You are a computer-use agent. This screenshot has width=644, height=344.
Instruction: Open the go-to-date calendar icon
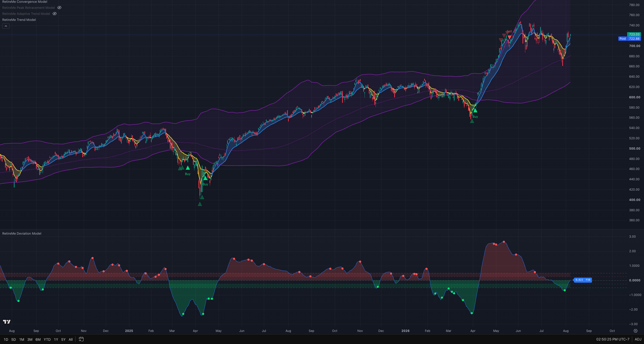click(x=81, y=339)
